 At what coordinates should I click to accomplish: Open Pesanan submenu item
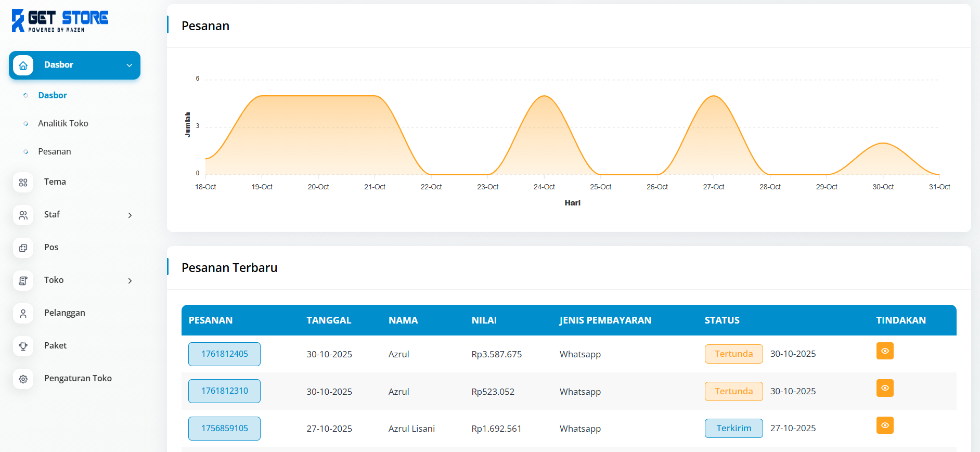coord(55,151)
